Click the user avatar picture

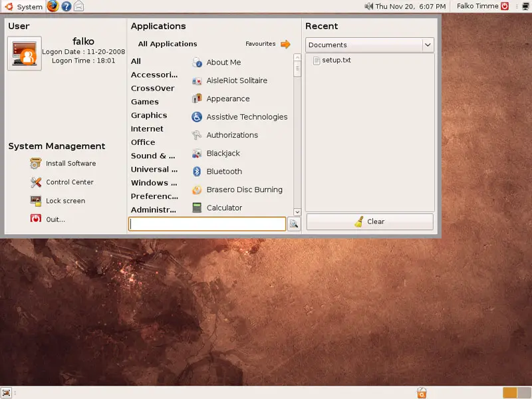tap(25, 54)
